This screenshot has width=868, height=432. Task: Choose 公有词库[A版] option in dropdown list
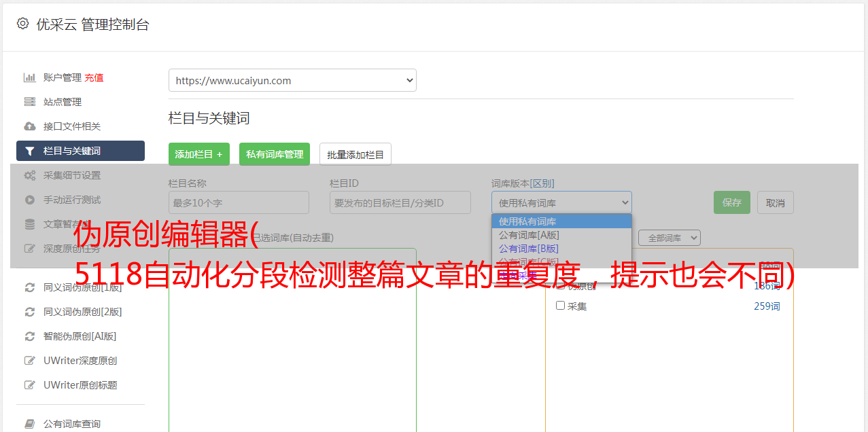pos(561,235)
